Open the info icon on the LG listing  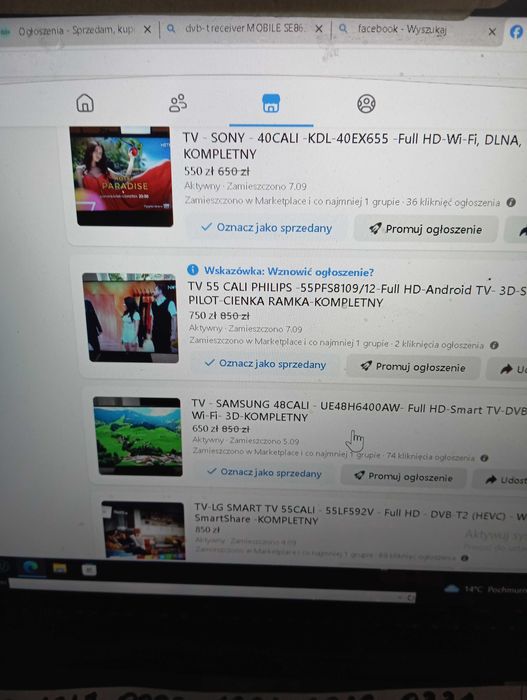coord(464,558)
